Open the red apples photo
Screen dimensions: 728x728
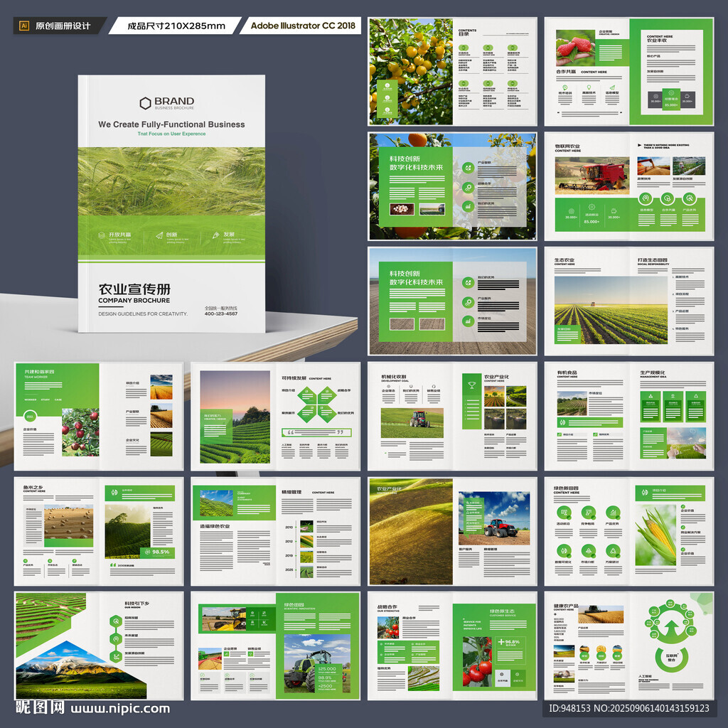80,432
